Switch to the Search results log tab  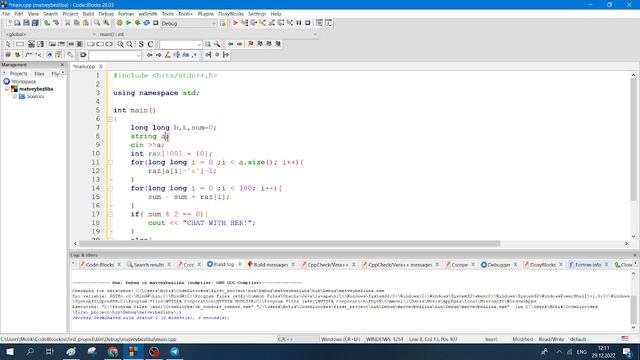[x=149, y=265]
